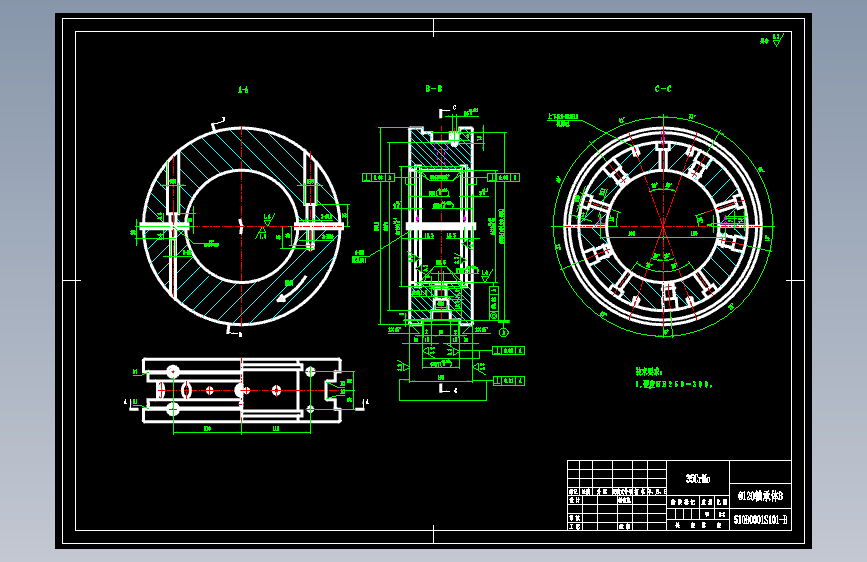This screenshot has width=867, height=562.
Task: Click the rotation direction arrow in A-A view
Action: coord(291,289)
